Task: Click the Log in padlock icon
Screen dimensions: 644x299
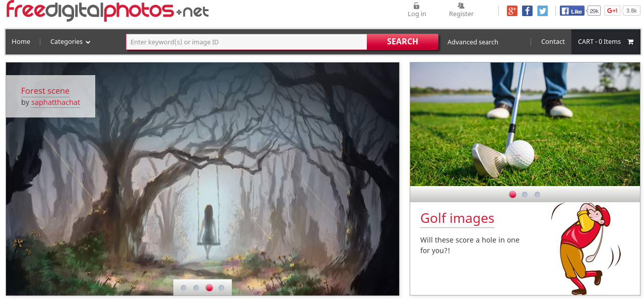Action: pos(416,6)
